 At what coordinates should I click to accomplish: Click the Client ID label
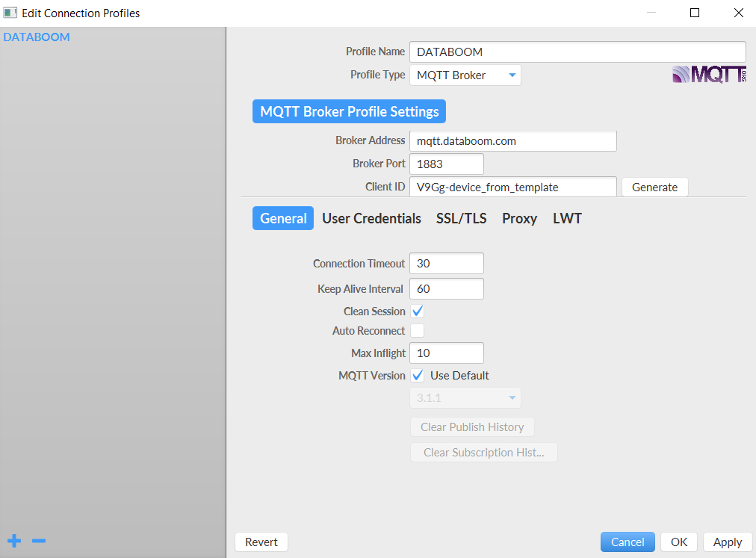click(385, 187)
